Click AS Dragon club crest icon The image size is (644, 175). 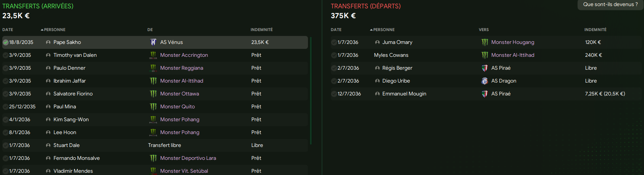click(x=485, y=81)
